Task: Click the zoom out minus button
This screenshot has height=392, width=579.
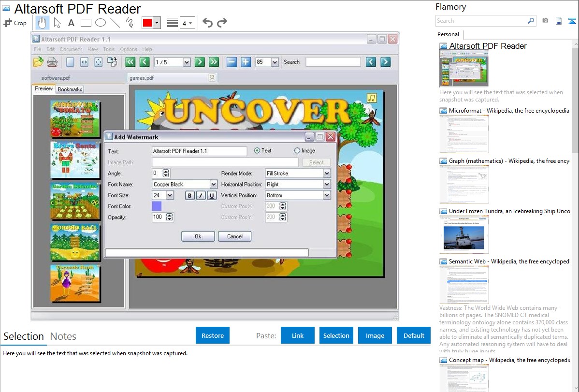Action: pos(232,62)
